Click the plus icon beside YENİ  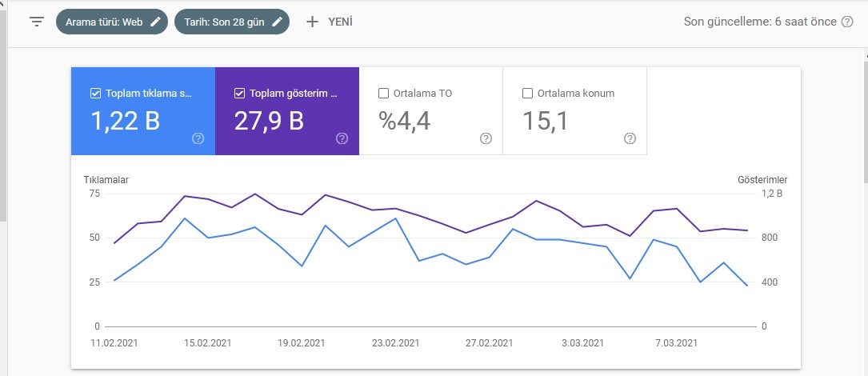coord(312,22)
